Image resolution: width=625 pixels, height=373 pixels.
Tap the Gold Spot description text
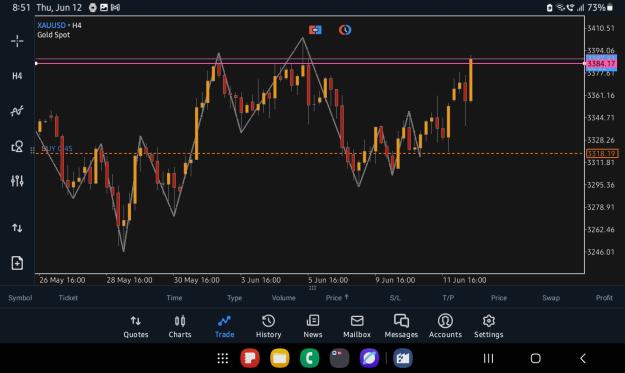53,35
